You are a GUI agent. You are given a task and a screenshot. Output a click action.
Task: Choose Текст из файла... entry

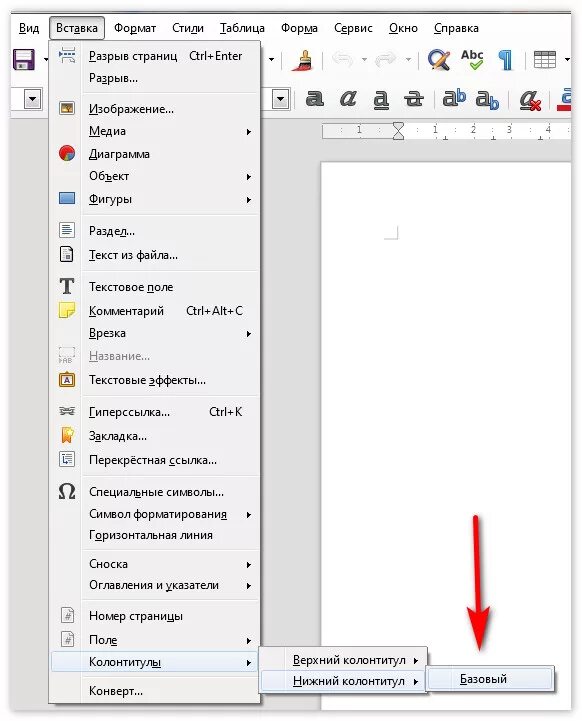[155, 255]
